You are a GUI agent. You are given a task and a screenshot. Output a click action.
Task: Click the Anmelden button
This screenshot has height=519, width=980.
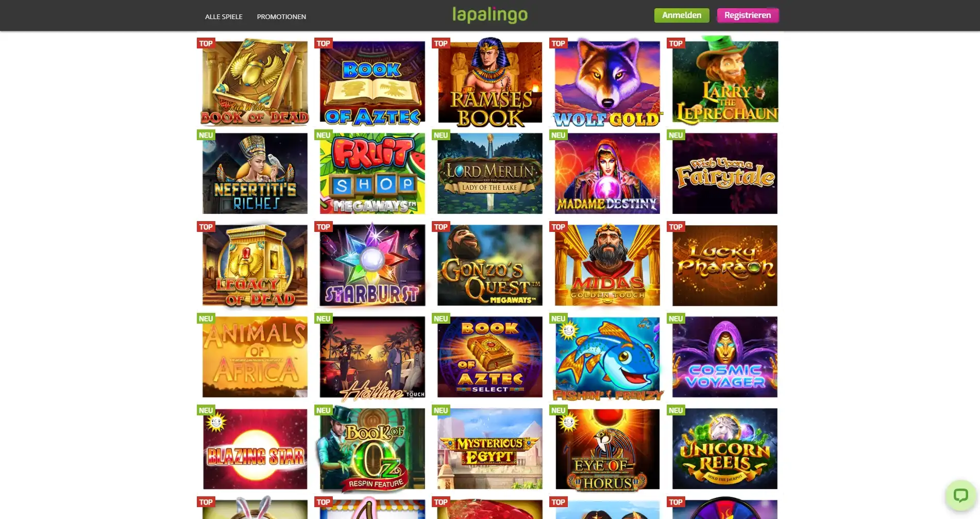click(682, 15)
